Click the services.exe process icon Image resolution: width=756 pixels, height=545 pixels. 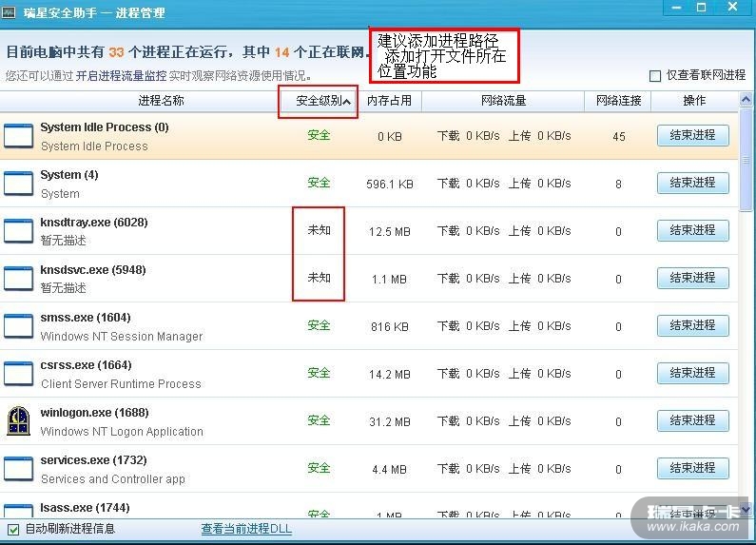pyautogui.click(x=19, y=468)
